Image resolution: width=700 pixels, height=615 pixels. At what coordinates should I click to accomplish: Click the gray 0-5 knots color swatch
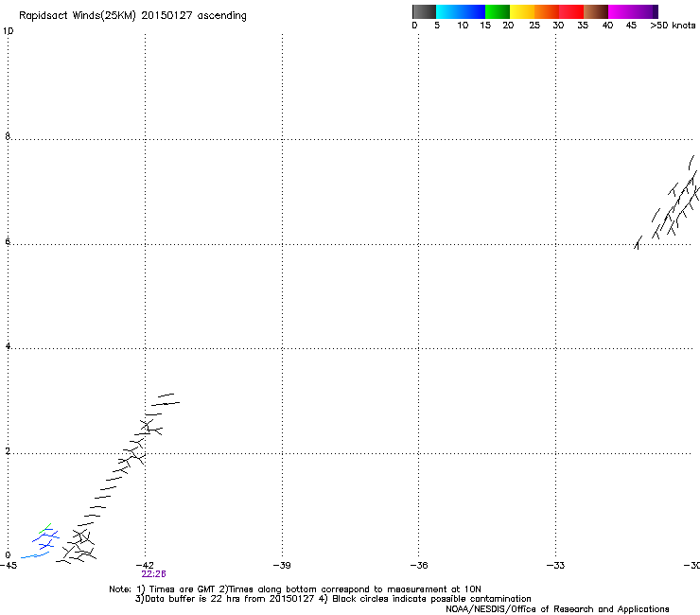click(424, 11)
